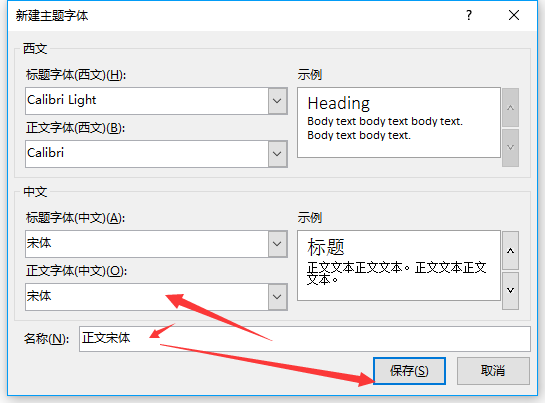Click the Heading sample preview text

point(339,104)
